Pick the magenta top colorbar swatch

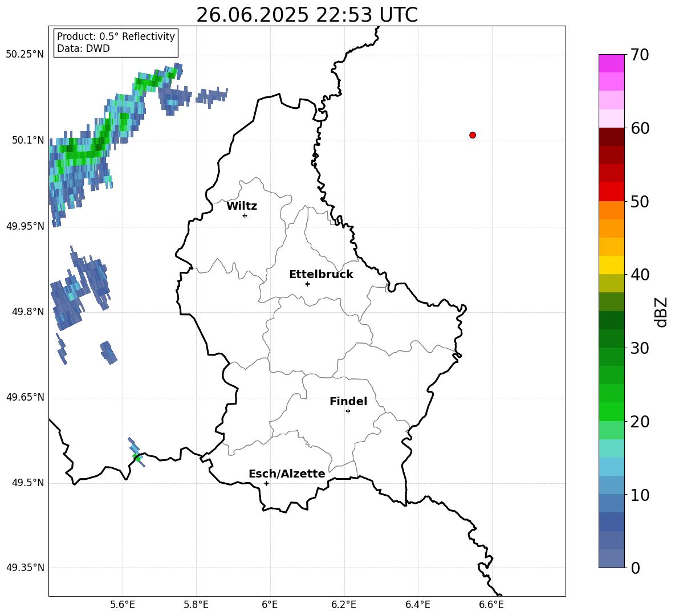pyautogui.click(x=611, y=63)
